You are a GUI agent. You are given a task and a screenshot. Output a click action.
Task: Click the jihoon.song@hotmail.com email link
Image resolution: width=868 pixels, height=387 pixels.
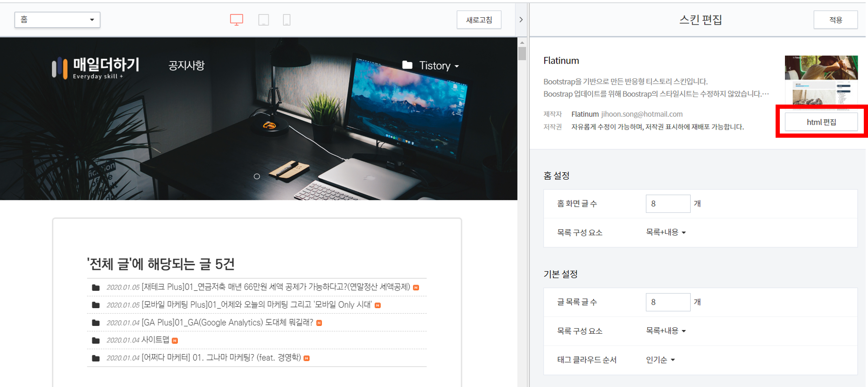[642, 114]
